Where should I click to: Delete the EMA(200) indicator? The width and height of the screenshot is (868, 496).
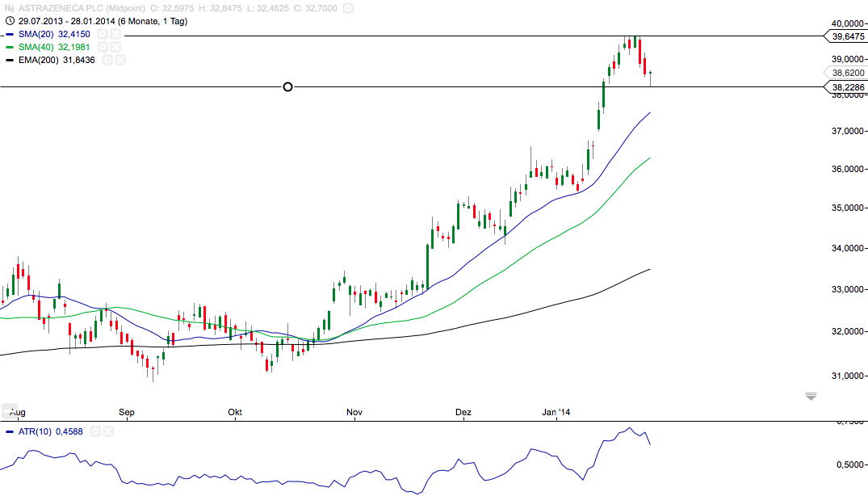click(x=120, y=60)
